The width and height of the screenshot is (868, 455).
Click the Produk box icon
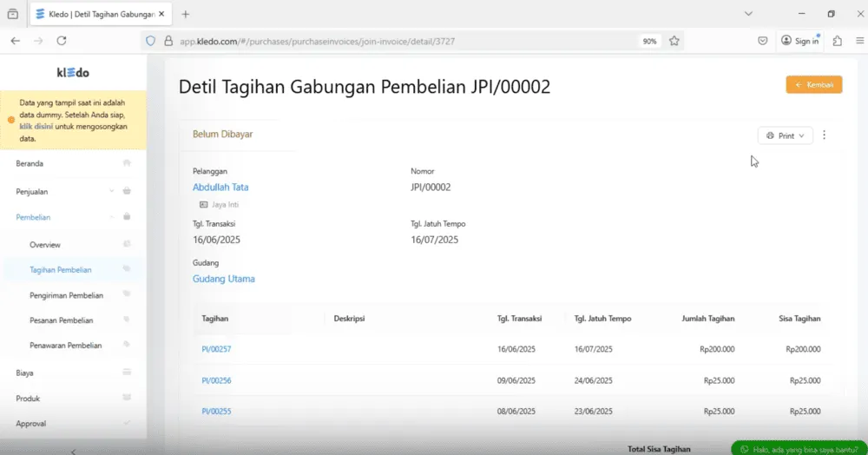tap(127, 398)
